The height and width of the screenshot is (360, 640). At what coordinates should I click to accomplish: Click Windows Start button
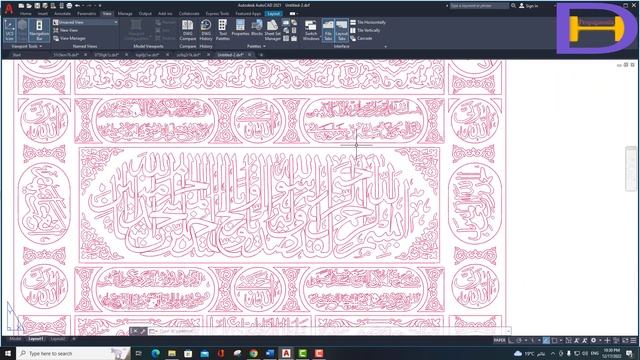click(8, 353)
